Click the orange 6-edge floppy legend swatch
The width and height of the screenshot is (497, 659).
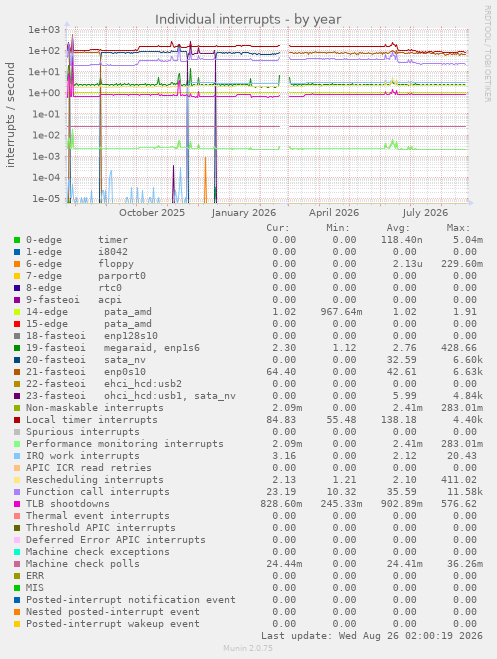[17, 264]
